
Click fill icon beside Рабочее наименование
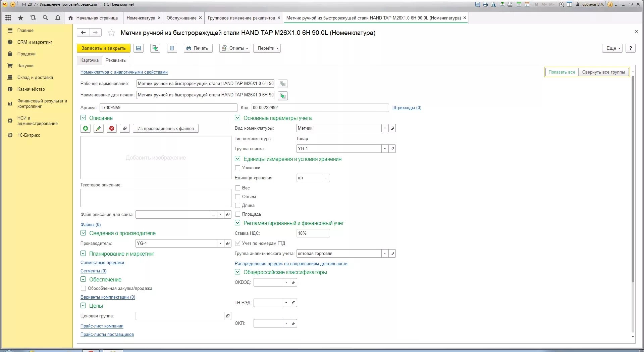283,84
